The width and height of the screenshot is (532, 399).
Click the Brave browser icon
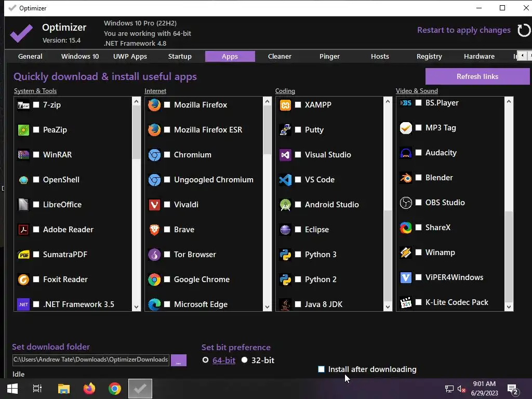(154, 230)
